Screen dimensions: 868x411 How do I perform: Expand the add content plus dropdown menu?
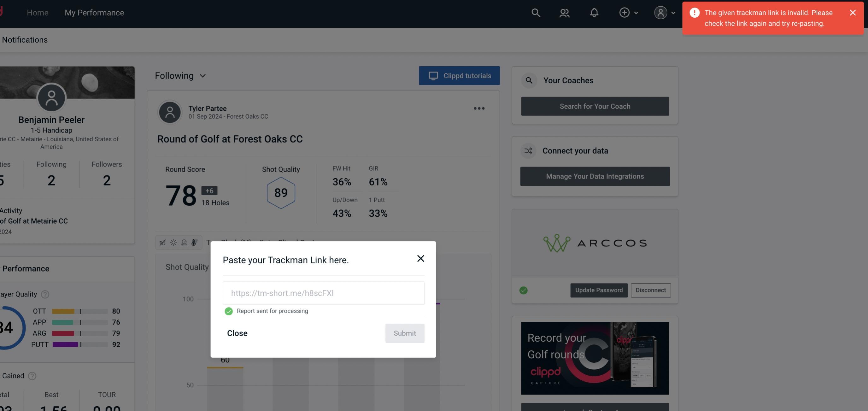(628, 12)
